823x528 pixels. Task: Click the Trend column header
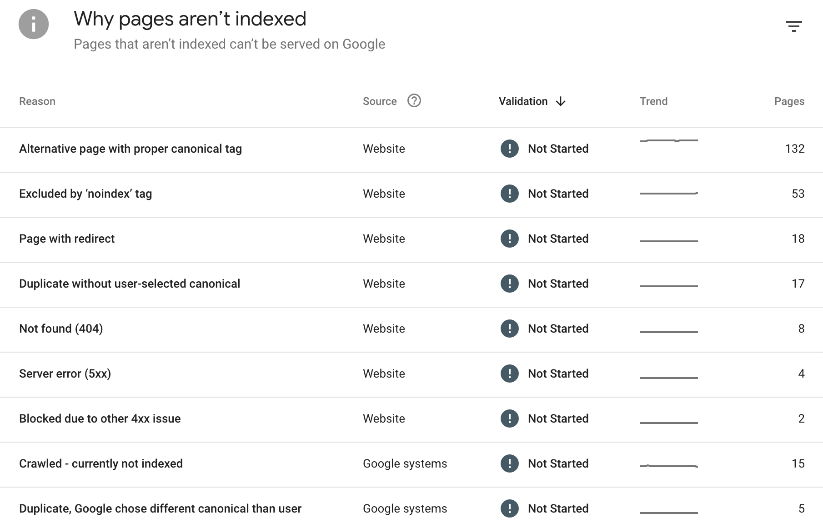point(653,101)
